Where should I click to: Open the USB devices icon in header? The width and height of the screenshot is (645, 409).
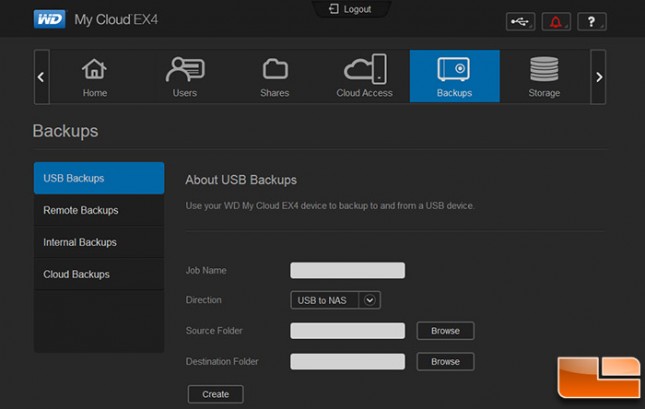tap(520, 22)
